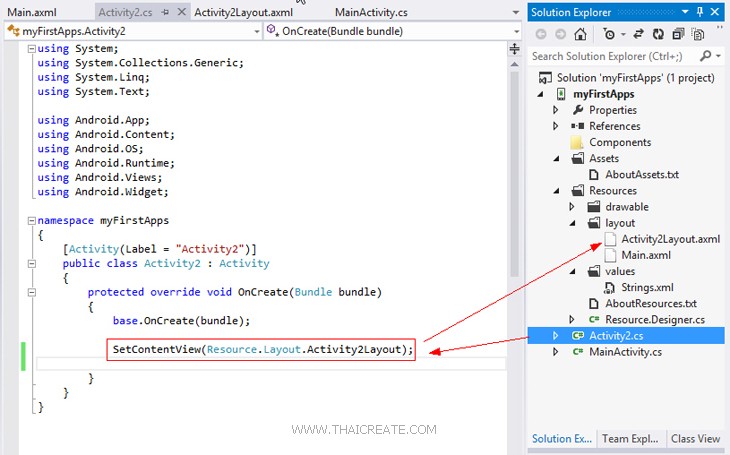The image size is (730, 455).
Task: Click the Pending Changes Filter clock icon
Action: tap(608, 34)
